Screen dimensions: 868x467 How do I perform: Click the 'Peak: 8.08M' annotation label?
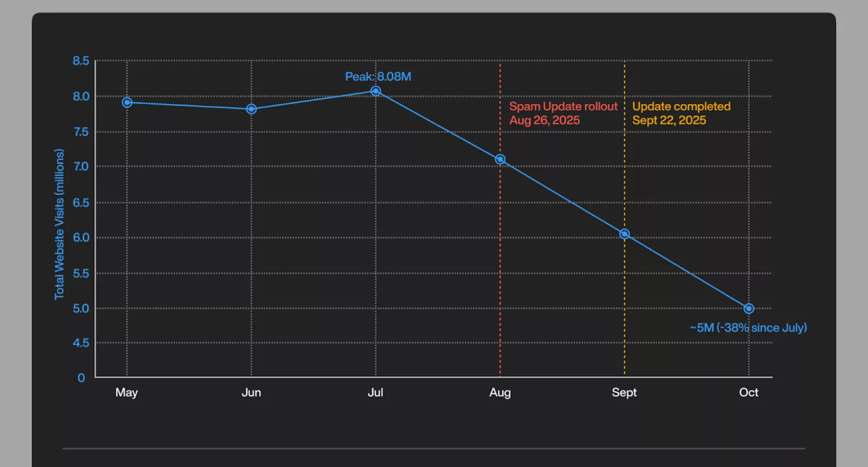tap(378, 77)
